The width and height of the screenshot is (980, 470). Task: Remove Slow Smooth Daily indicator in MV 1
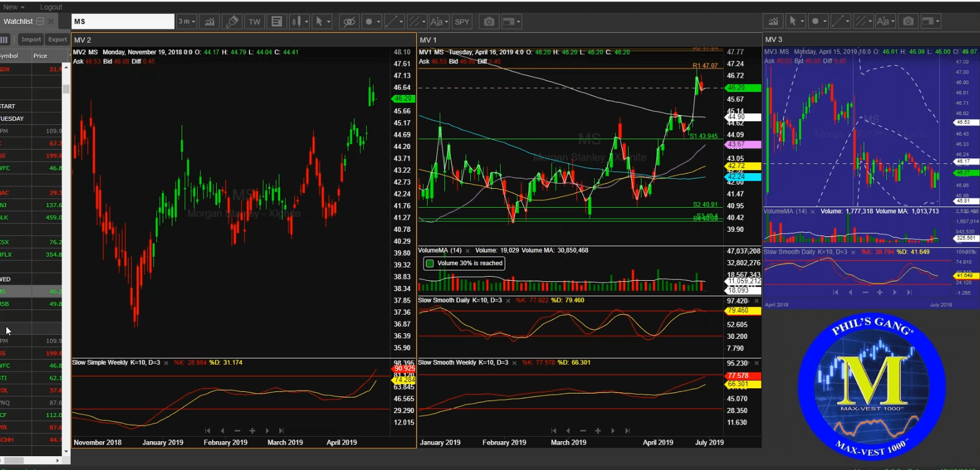tap(508, 301)
